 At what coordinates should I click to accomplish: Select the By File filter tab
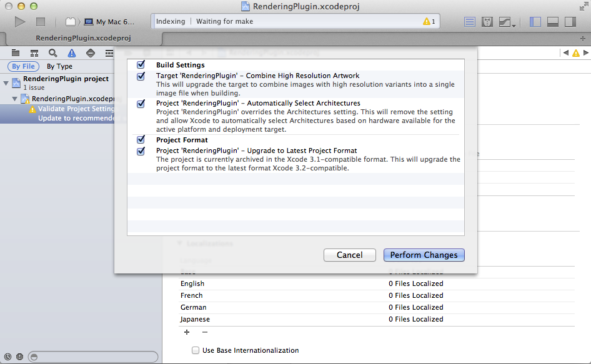click(x=24, y=66)
